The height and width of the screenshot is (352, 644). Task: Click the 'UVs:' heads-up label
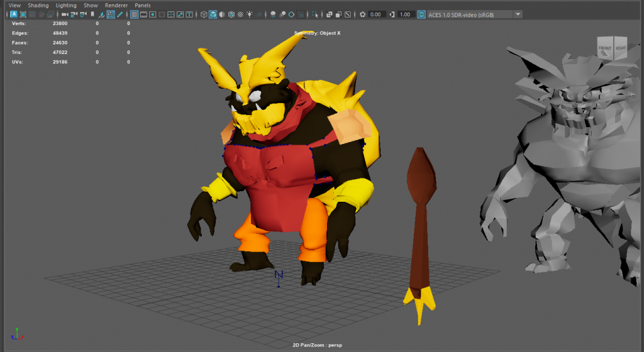click(17, 62)
